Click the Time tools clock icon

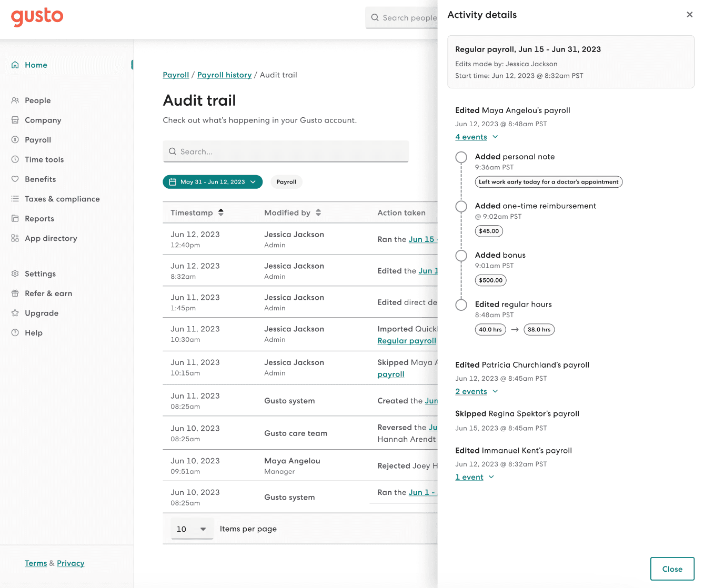pos(15,159)
